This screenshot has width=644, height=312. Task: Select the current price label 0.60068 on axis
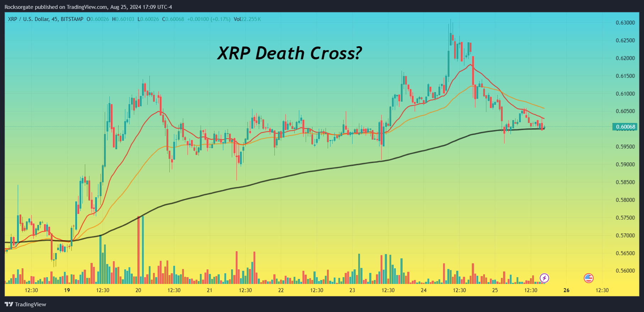(x=625, y=127)
